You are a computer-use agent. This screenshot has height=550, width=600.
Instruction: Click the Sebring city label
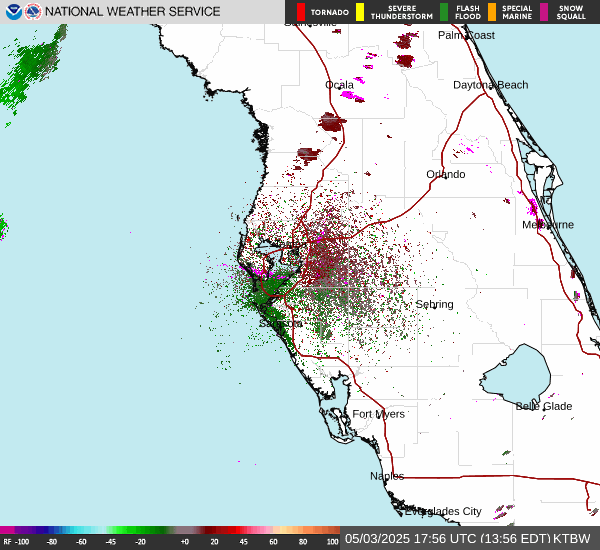(434, 304)
